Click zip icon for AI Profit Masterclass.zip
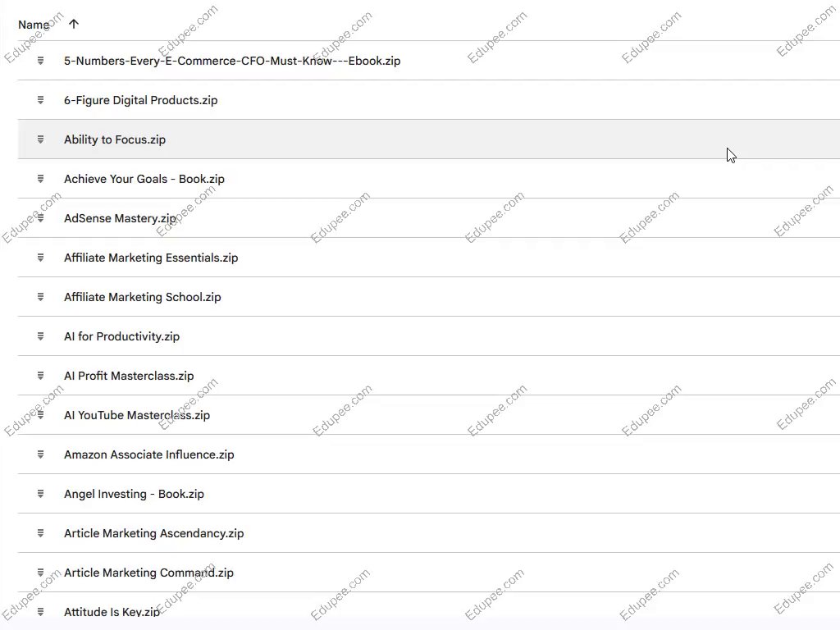This screenshot has width=840, height=630. 40,376
